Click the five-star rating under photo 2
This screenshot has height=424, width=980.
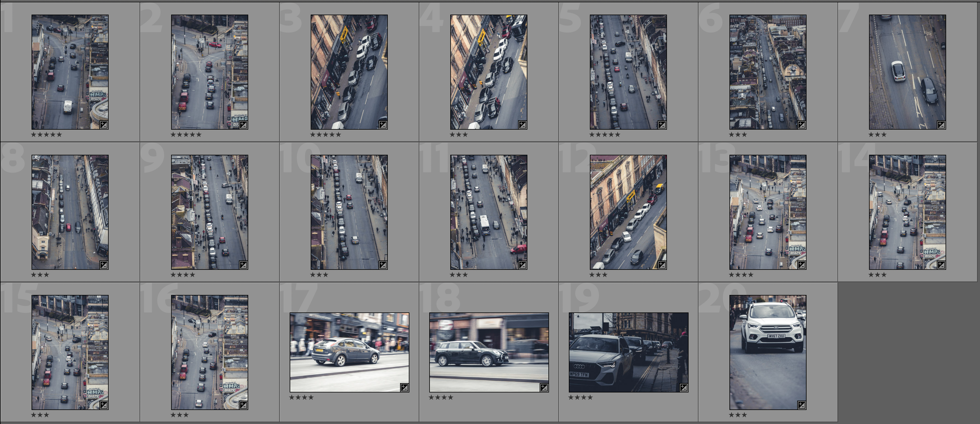click(186, 135)
